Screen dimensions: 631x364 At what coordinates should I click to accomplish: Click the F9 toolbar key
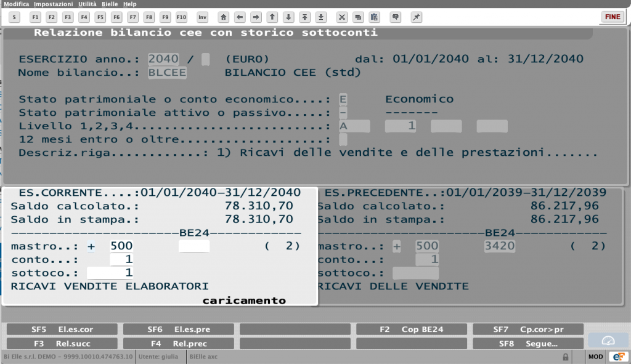[x=165, y=17]
